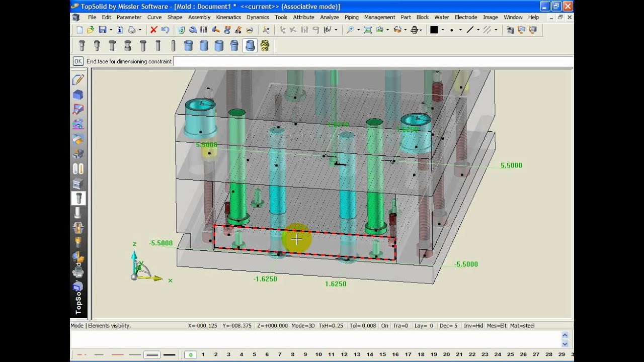Viewport: 644px width, 362px height.
Task: Select the gray ejector pin sidebar icon
Action: click(x=78, y=213)
